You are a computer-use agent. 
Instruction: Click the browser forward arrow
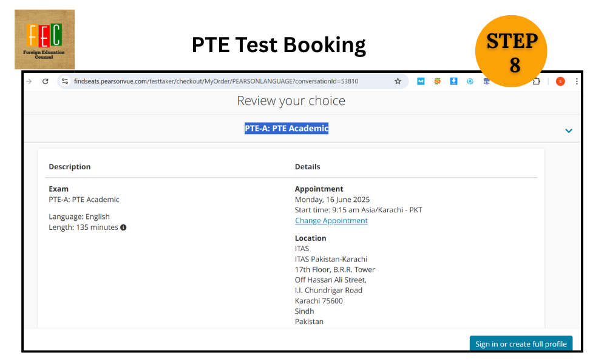(x=29, y=81)
